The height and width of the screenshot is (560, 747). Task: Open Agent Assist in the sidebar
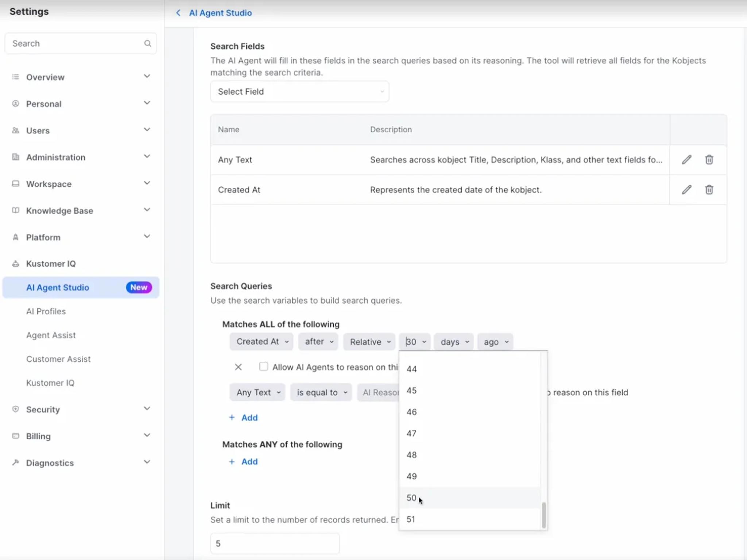[51, 335]
